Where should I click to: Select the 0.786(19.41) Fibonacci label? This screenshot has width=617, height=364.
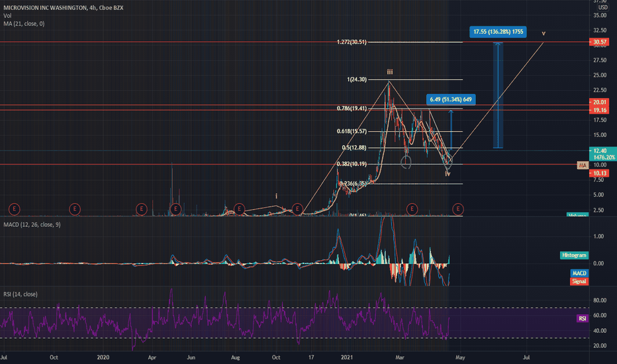[x=352, y=109]
